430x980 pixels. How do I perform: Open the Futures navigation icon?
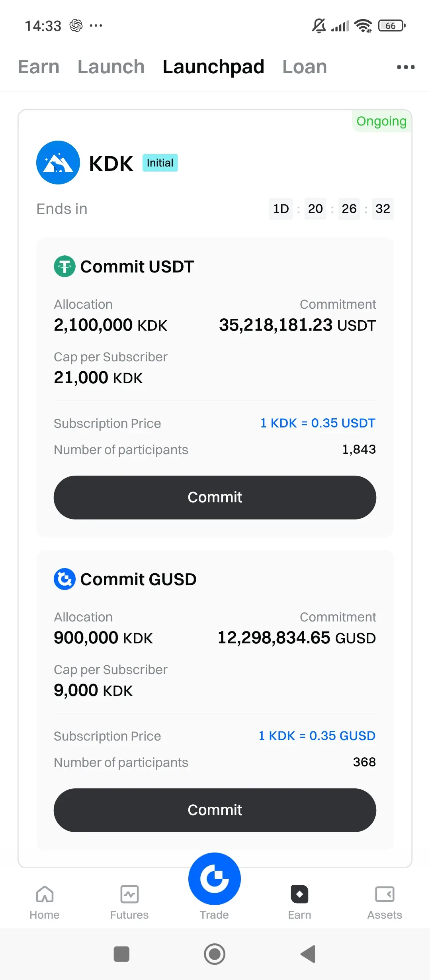click(x=129, y=894)
